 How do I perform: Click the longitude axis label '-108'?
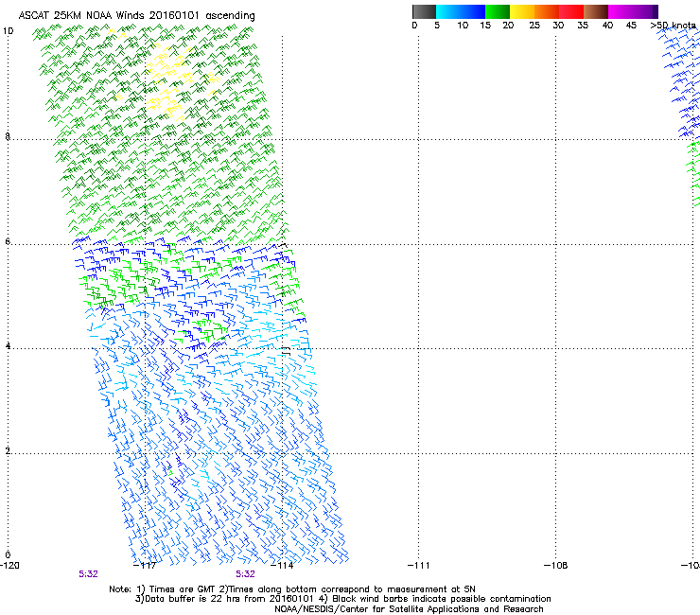pos(556,566)
